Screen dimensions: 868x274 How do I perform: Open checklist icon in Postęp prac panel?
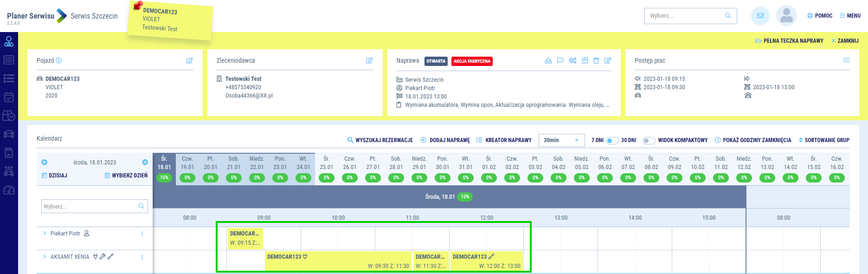pyautogui.click(x=846, y=60)
